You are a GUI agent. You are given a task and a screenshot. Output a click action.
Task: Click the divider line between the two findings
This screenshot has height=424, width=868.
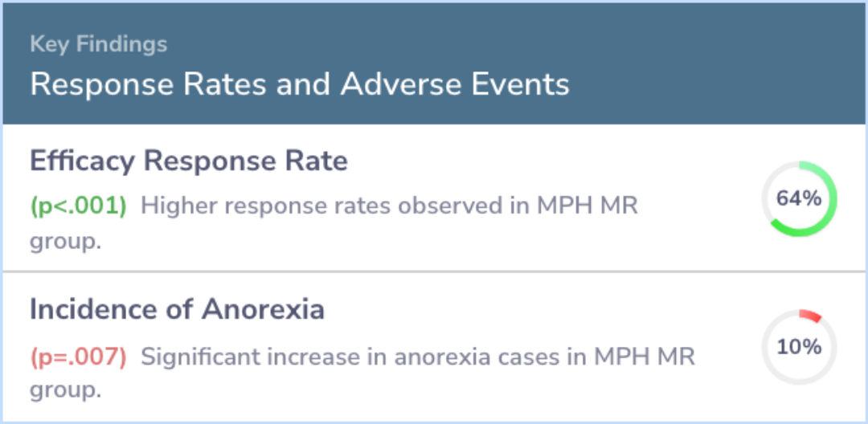pos(434,271)
